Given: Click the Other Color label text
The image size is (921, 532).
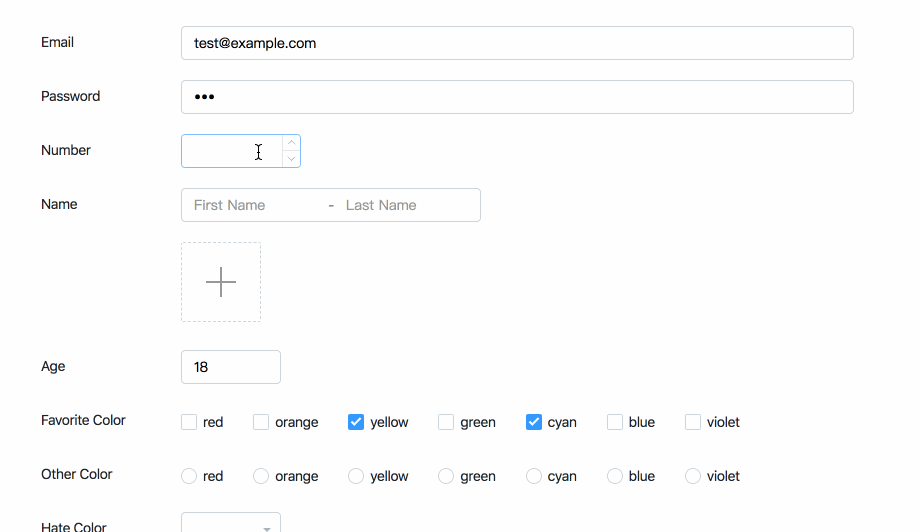Looking at the screenshot, I should point(76,474).
